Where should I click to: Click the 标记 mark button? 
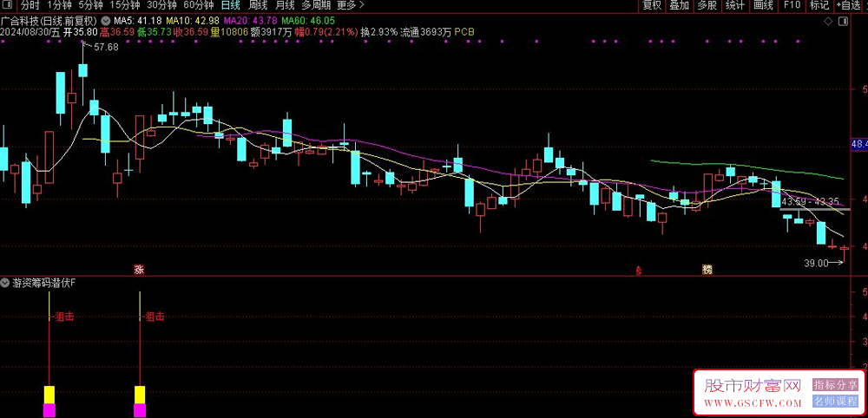[819, 5]
